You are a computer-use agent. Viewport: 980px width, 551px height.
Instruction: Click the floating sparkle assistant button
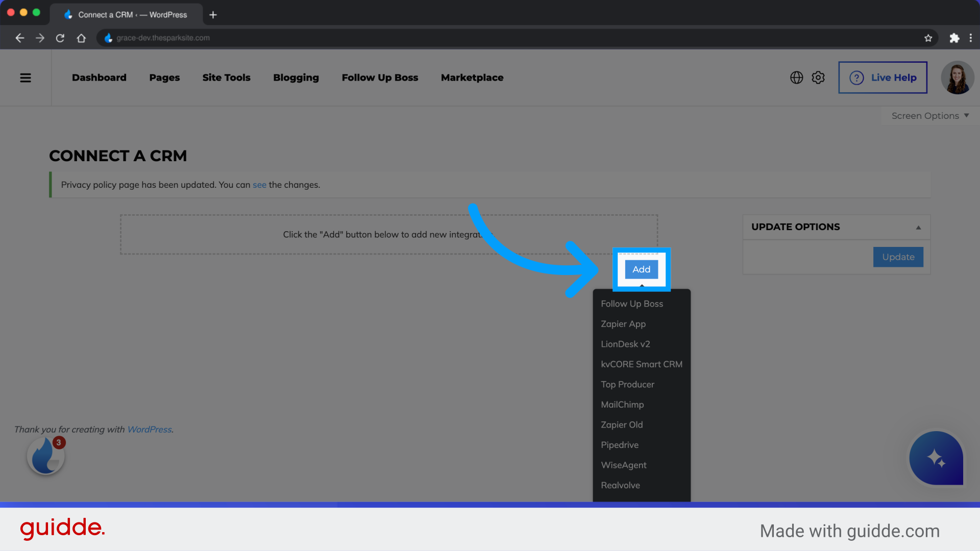936,458
